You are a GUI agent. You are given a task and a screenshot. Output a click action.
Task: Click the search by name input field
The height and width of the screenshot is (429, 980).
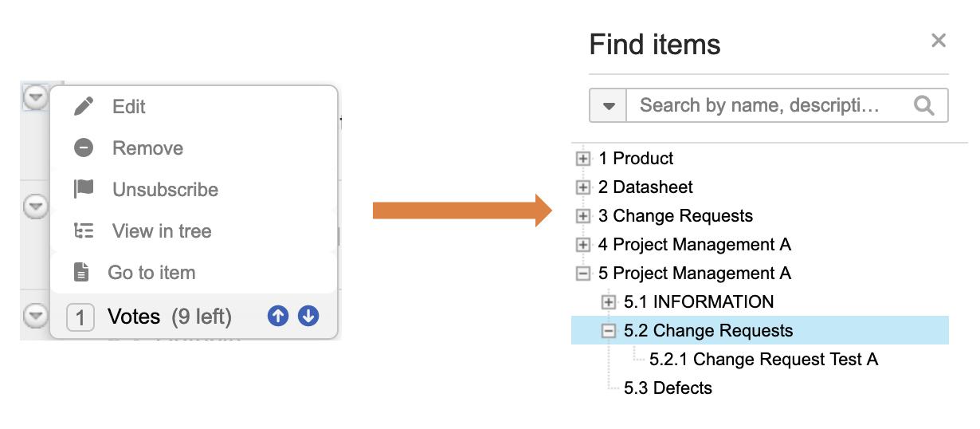tap(765, 105)
